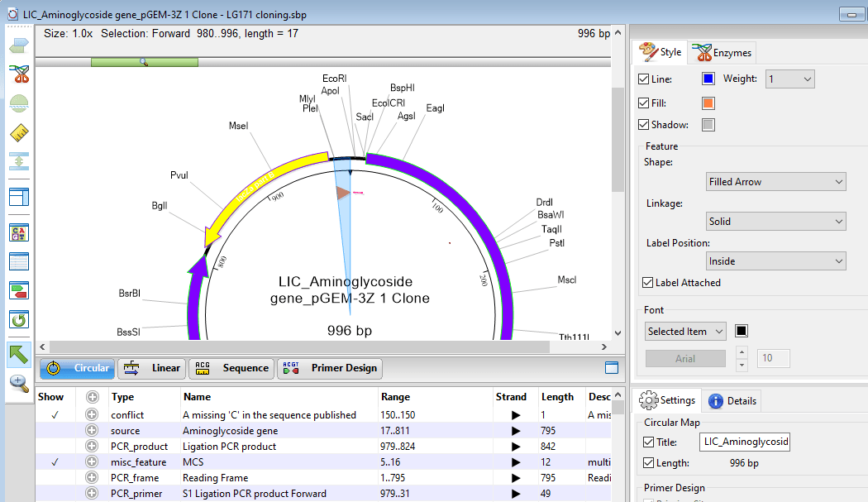868x502 pixels.
Task: Select the green arrow pointer tool
Action: pos(19,355)
